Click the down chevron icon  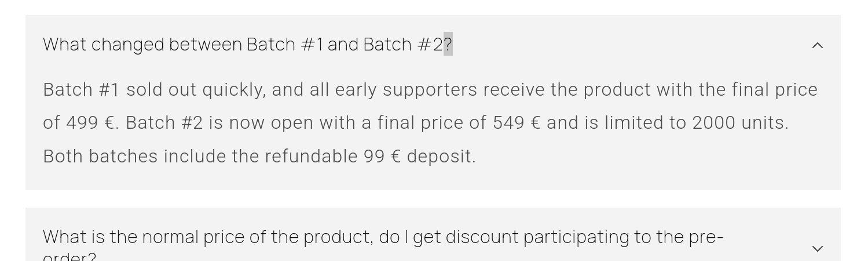(x=817, y=248)
